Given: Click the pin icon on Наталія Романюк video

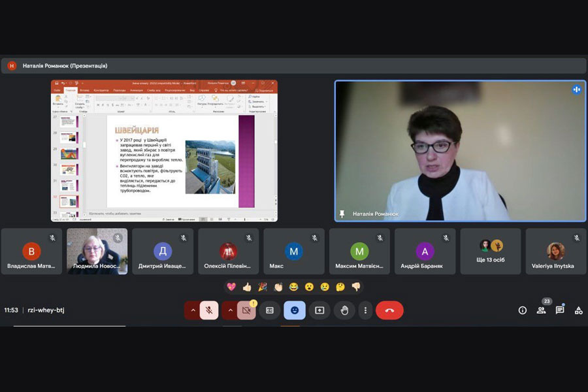Looking at the screenshot, I should (342, 214).
